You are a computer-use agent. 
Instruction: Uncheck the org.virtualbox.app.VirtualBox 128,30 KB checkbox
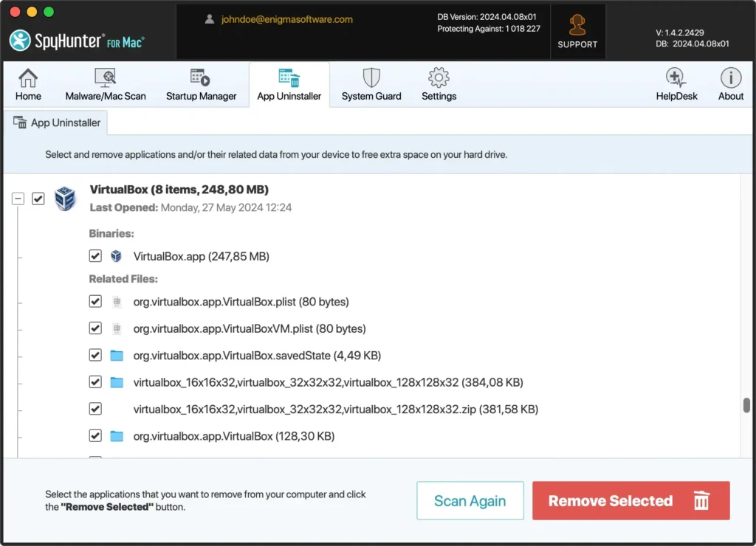tap(95, 436)
